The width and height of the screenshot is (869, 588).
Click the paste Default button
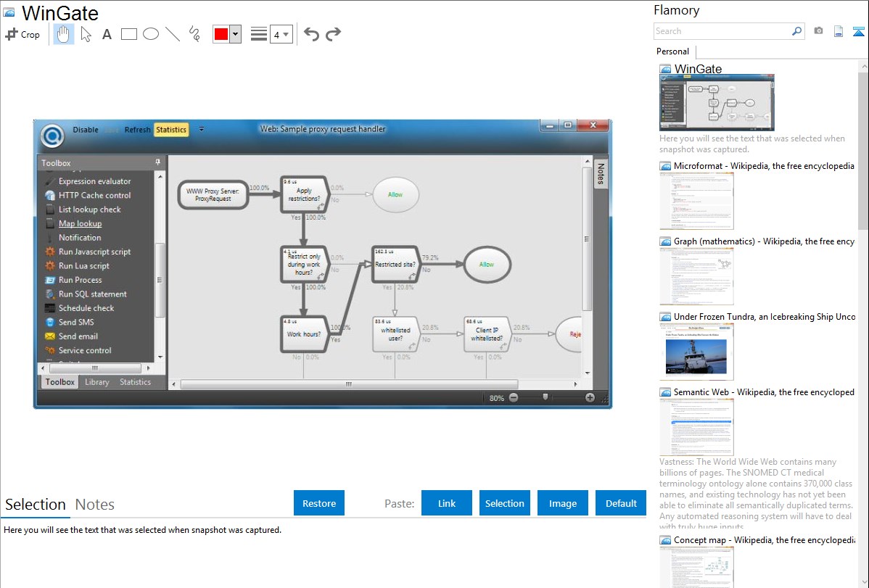621,503
